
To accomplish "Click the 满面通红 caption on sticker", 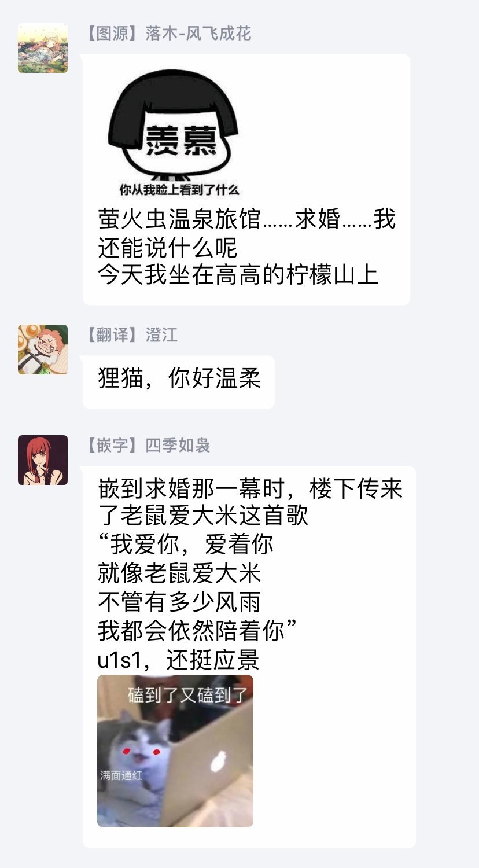I will pos(121,775).
